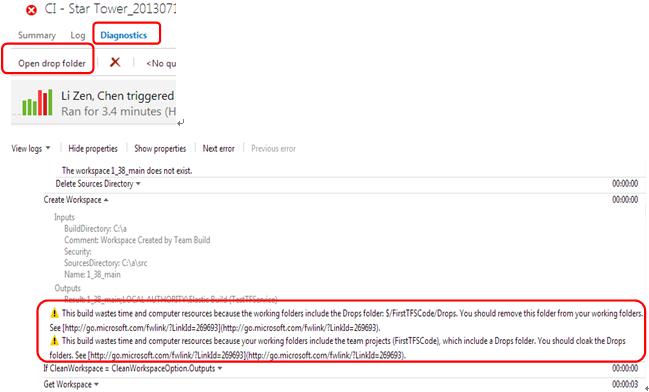Click Hide properties
Screen dimensions: 649x392
93,148
